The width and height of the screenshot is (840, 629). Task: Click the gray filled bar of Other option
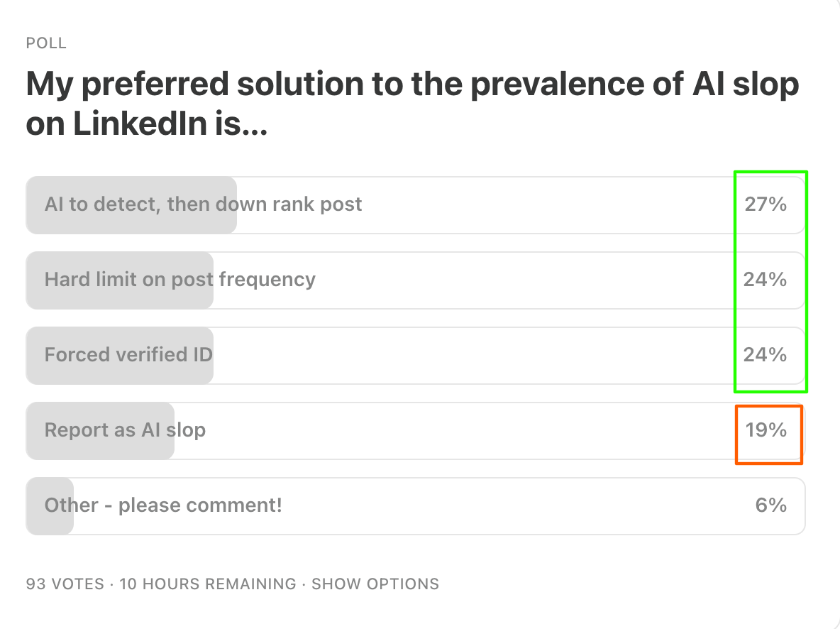tap(50, 505)
